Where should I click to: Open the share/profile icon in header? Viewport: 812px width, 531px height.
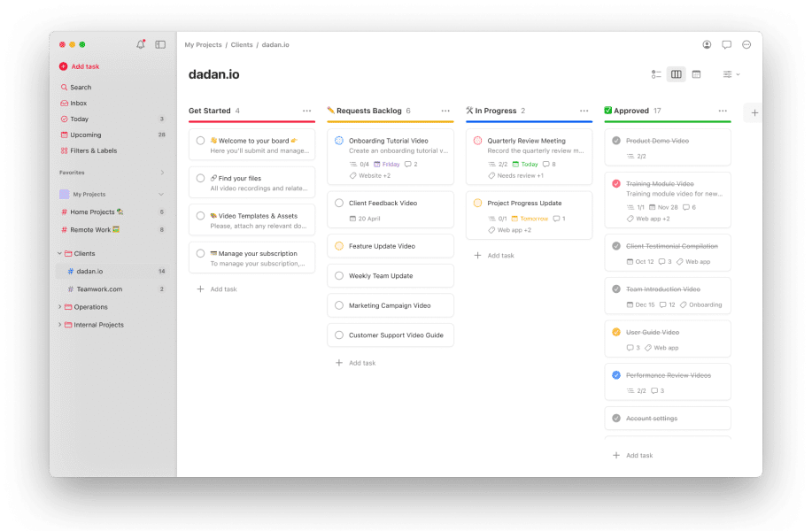(707, 44)
